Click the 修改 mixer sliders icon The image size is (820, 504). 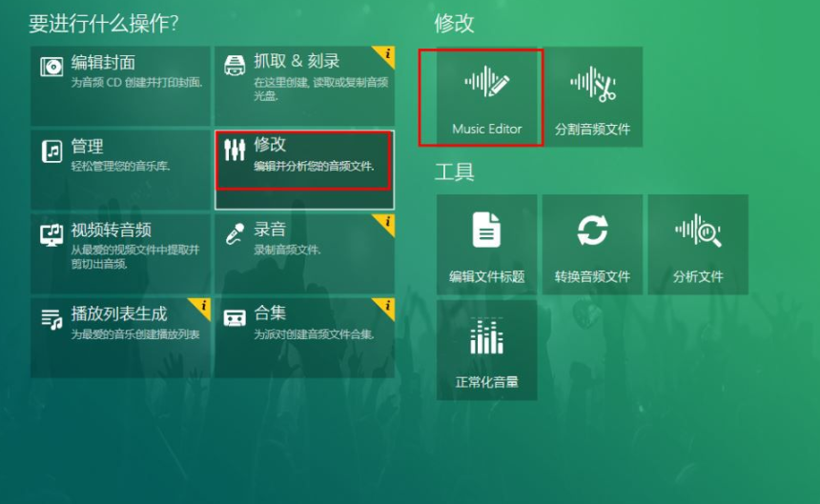point(235,150)
